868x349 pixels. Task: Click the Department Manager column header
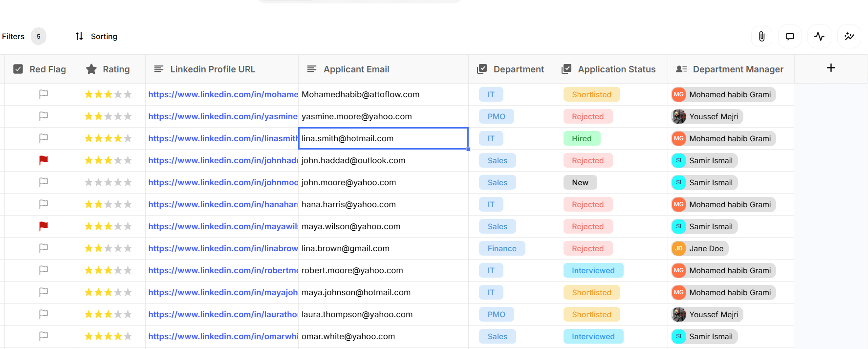point(731,69)
